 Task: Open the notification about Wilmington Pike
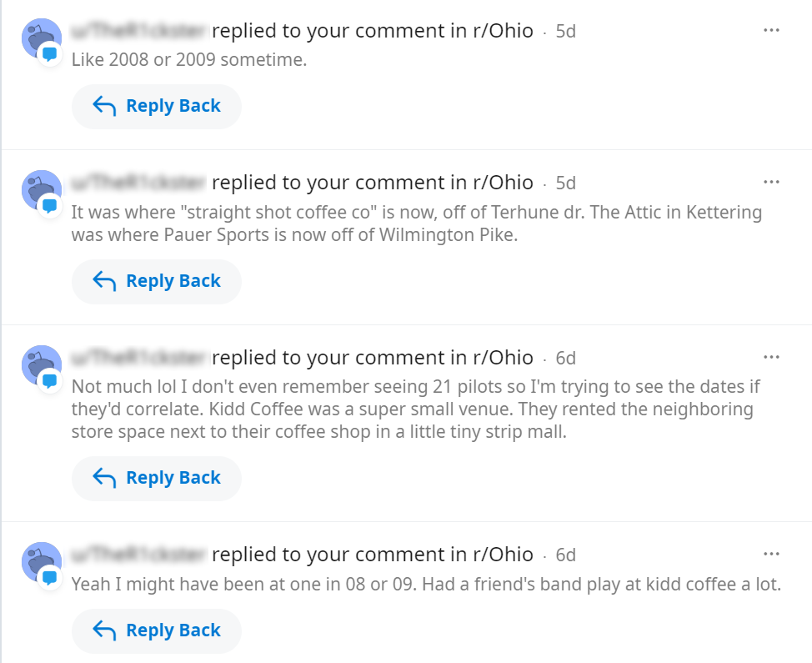pos(416,224)
